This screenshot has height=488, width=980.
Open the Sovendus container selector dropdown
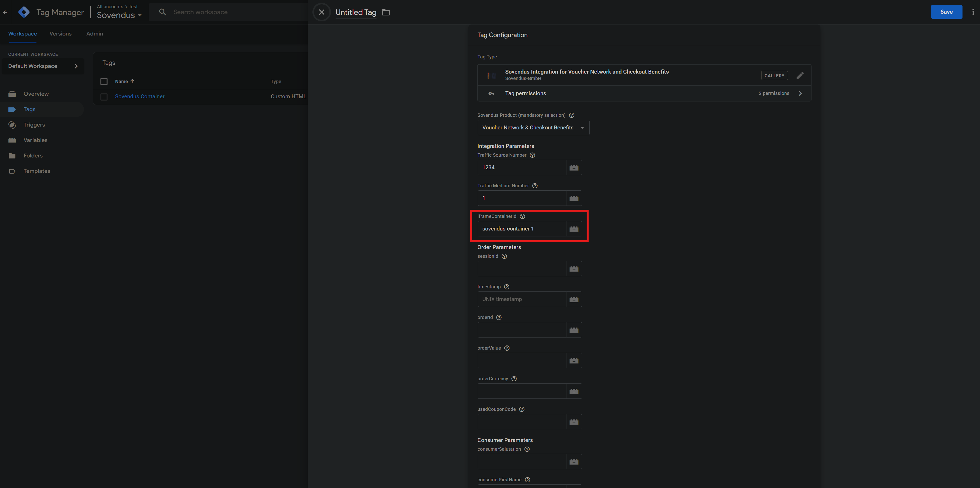pyautogui.click(x=119, y=15)
